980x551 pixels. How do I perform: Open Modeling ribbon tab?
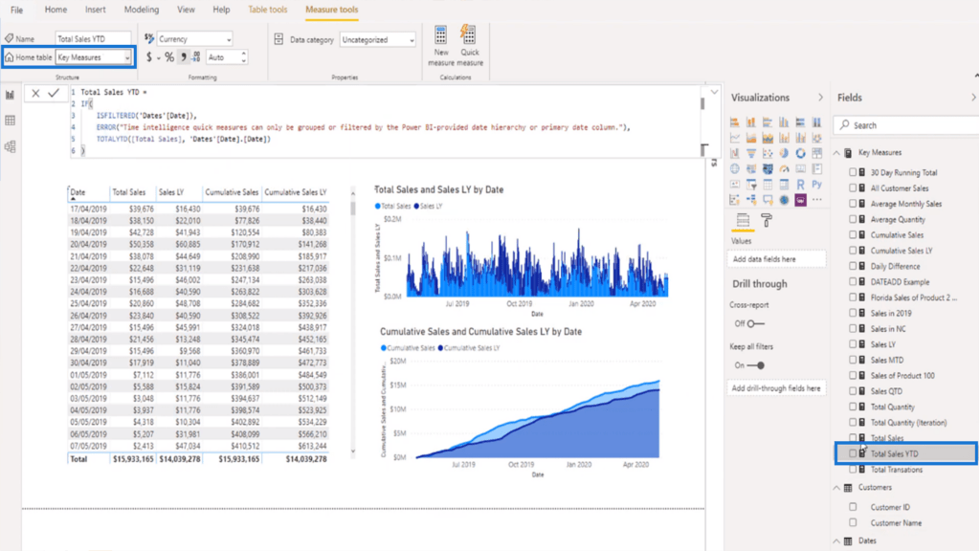click(x=142, y=10)
